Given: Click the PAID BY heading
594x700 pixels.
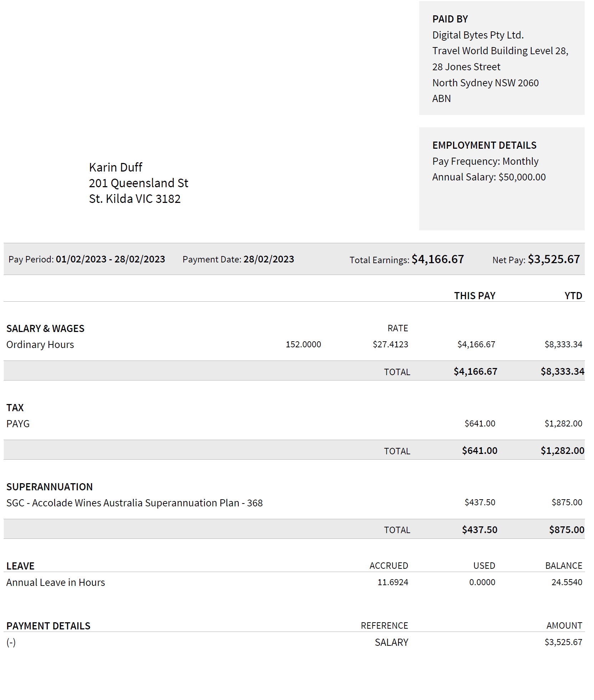Looking at the screenshot, I should point(450,19).
